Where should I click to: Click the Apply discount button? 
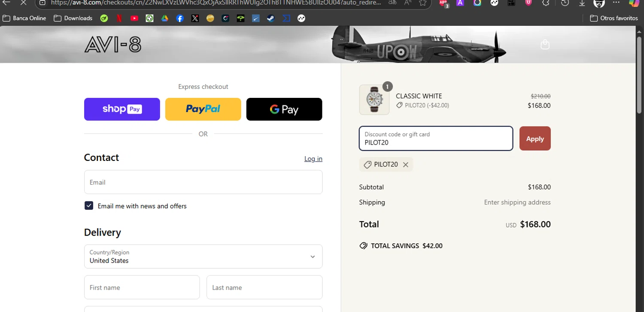[x=535, y=139]
